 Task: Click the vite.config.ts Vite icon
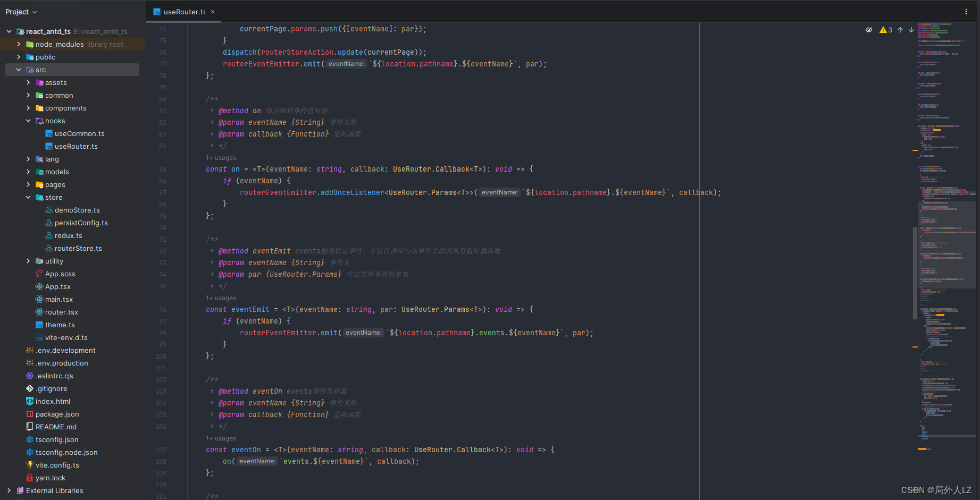(30, 465)
